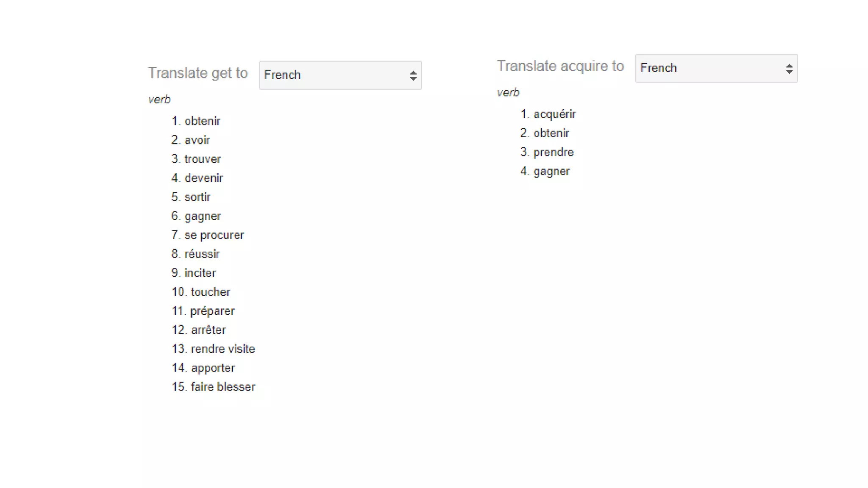Click the word 'toucher'
The height and width of the screenshot is (488, 868).
coord(210,292)
